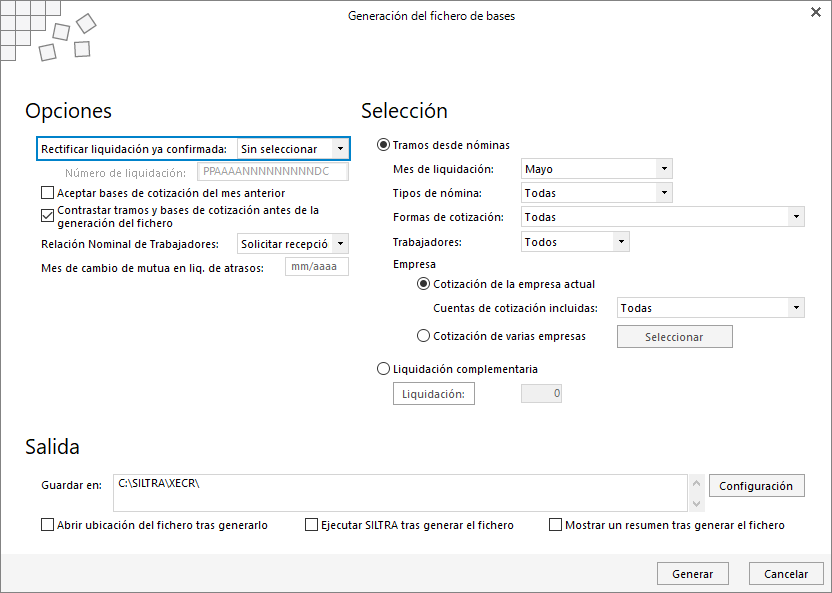832x593 pixels.
Task: Select Cotización de la empresa actual
Action: 423,284
